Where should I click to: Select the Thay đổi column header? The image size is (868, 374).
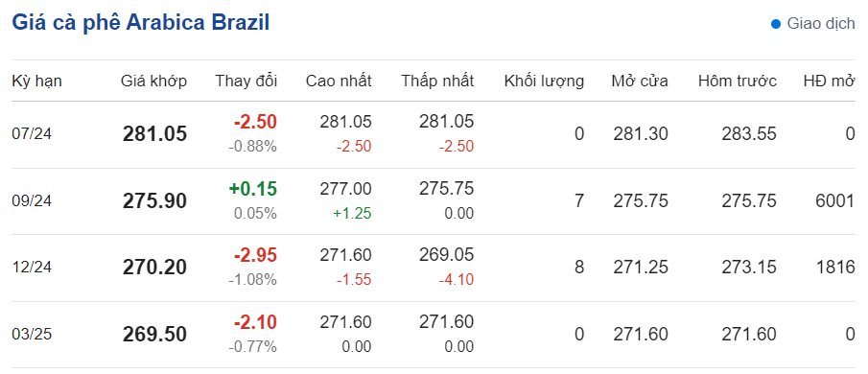tap(246, 82)
